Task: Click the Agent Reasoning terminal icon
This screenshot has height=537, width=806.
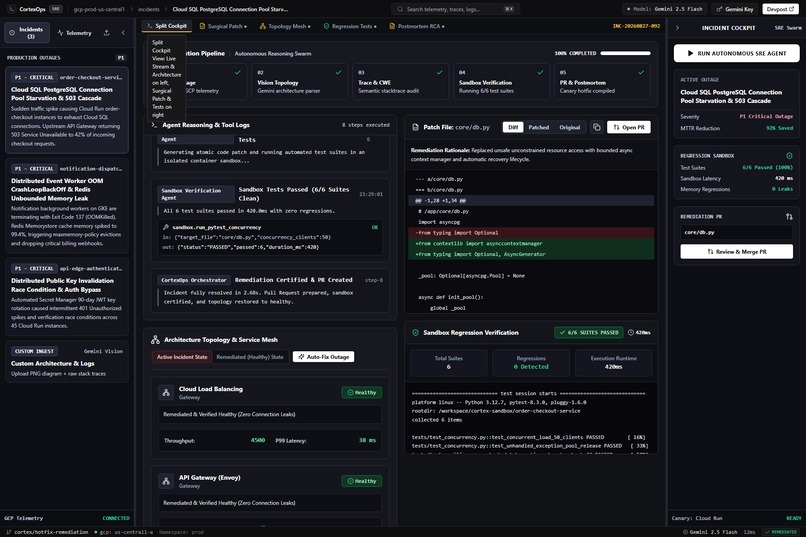Action: (154, 125)
